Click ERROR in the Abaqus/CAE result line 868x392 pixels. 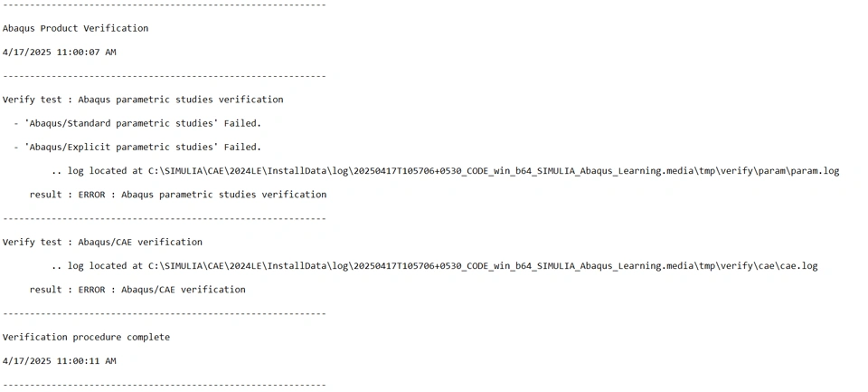pos(91,290)
